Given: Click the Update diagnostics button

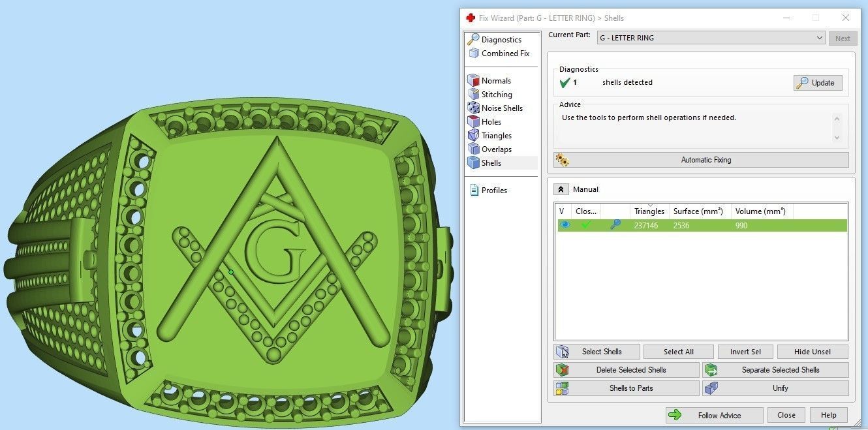Looking at the screenshot, I should tap(818, 83).
